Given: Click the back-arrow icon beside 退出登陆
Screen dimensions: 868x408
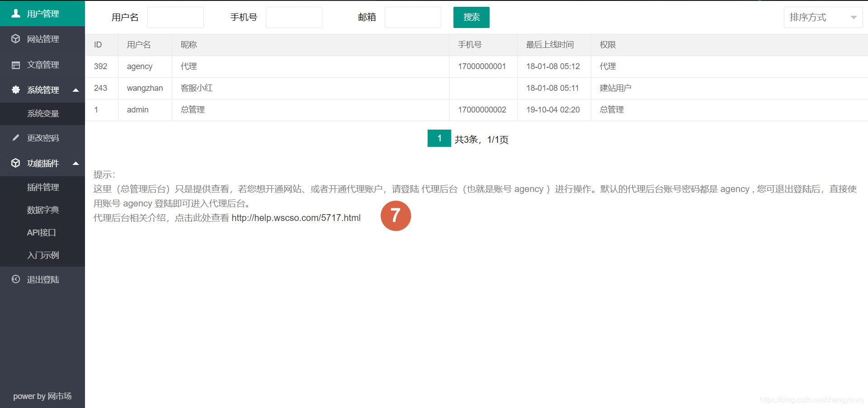Looking at the screenshot, I should point(16,279).
